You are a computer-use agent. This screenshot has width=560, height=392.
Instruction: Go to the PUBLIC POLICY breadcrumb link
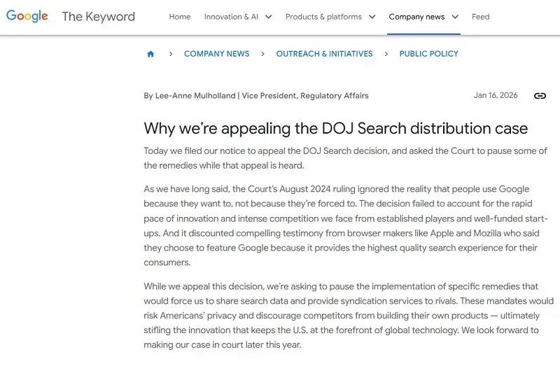(428, 54)
